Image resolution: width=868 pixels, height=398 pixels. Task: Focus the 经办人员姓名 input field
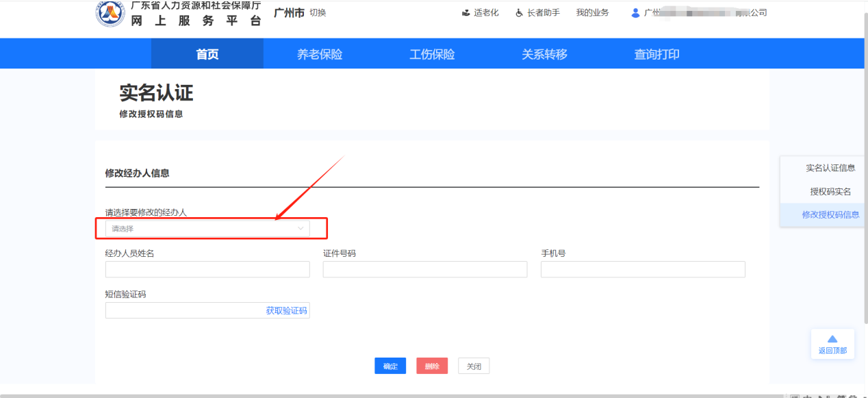207,269
